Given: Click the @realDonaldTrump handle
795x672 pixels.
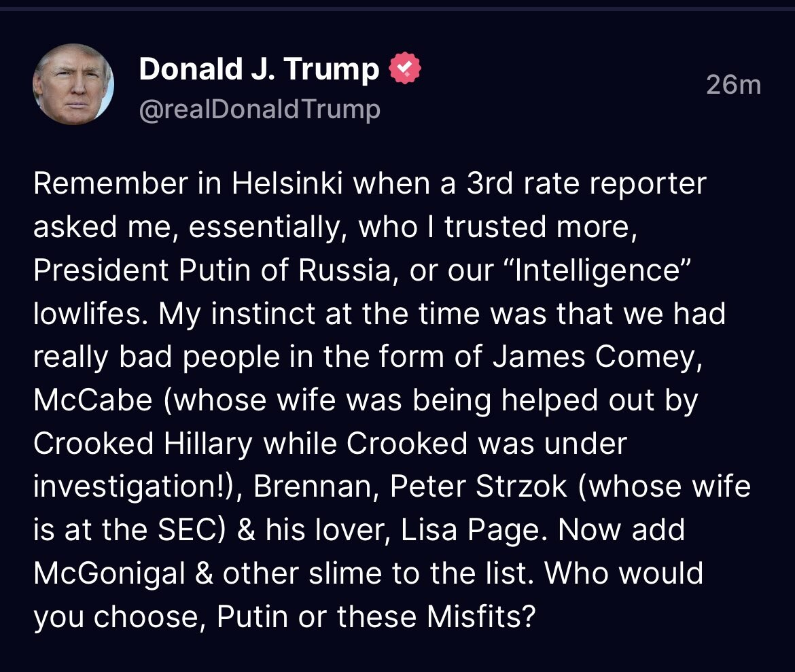Looking at the screenshot, I should tap(260, 109).
